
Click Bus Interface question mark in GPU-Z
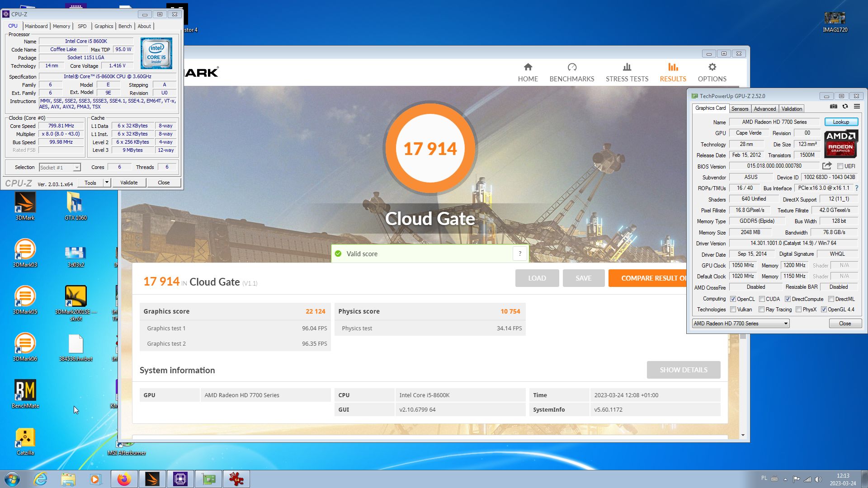coord(857,188)
